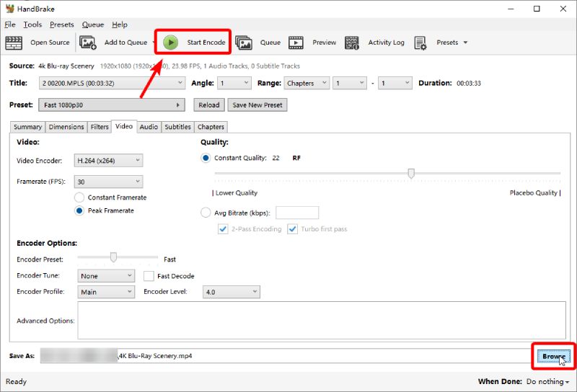
Task: Open the Video Encoder H.264 dropdown
Action: pos(109,160)
